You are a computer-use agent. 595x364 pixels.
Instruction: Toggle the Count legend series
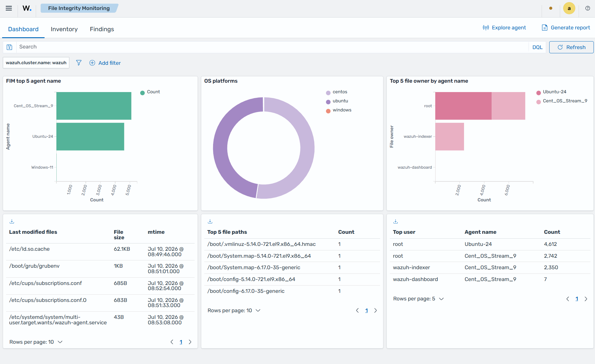pos(150,92)
